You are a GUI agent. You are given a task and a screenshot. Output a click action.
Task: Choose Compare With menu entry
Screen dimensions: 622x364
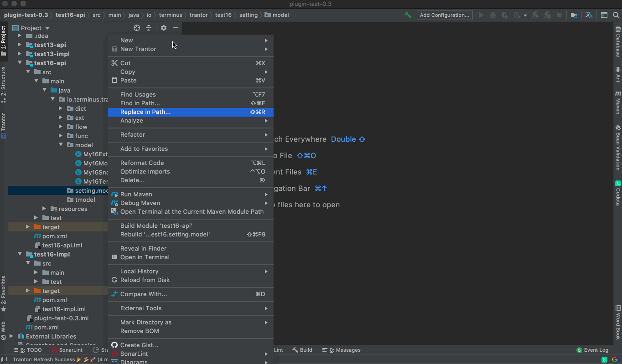[x=191, y=294]
